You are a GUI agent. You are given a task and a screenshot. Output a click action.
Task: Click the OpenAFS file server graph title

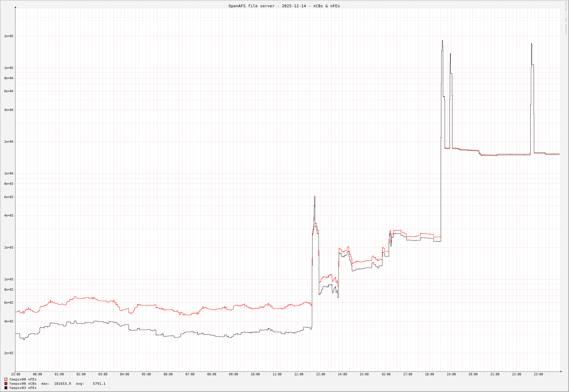tap(284, 6)
